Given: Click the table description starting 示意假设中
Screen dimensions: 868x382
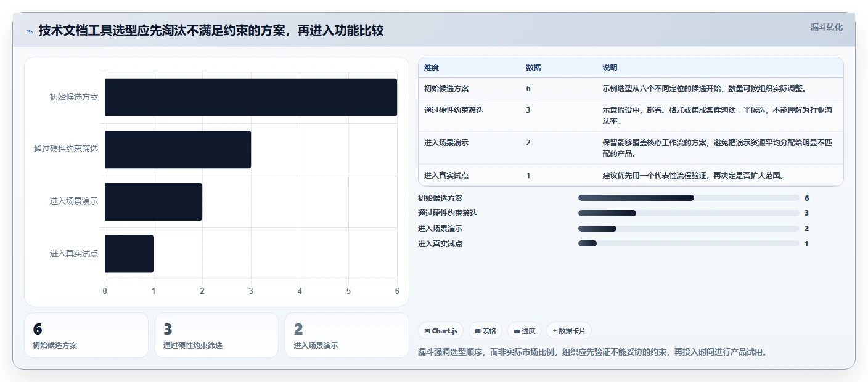Looking at the screenshot, I should [718, 115].
